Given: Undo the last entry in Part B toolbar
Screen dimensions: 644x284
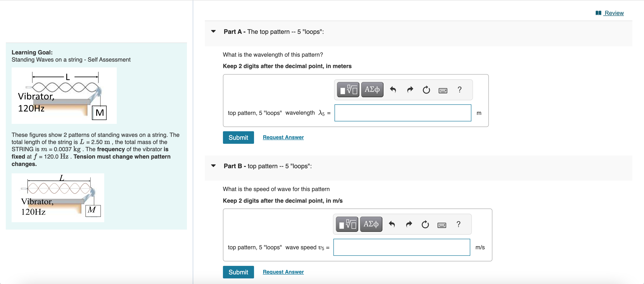Looking at the screenshot, I should point(392,224).
